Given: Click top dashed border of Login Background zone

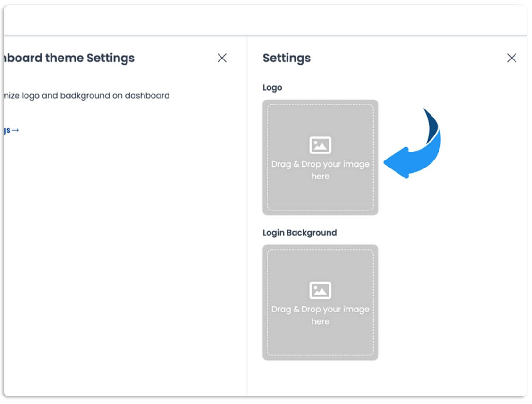Looking at the screenshot, I should 320,250.
